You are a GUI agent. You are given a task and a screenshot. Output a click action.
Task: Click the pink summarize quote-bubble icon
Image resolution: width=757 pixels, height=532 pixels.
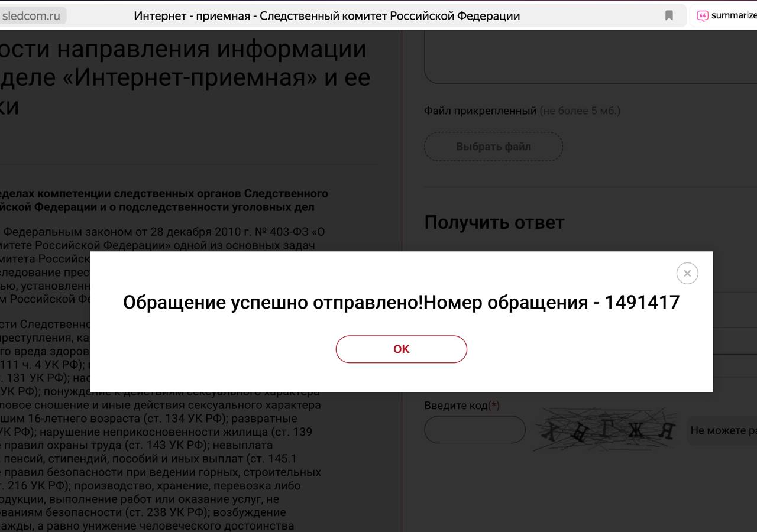(703, 16)
